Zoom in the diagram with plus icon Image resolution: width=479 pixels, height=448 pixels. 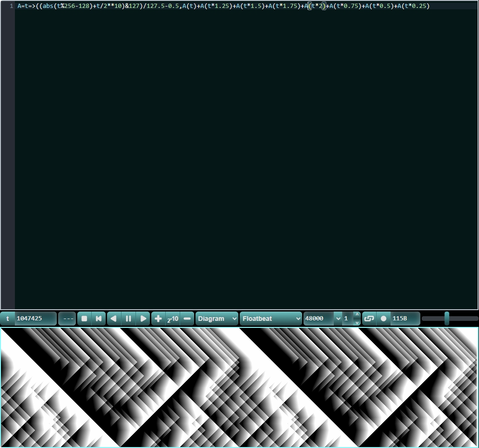coord(158,319)
